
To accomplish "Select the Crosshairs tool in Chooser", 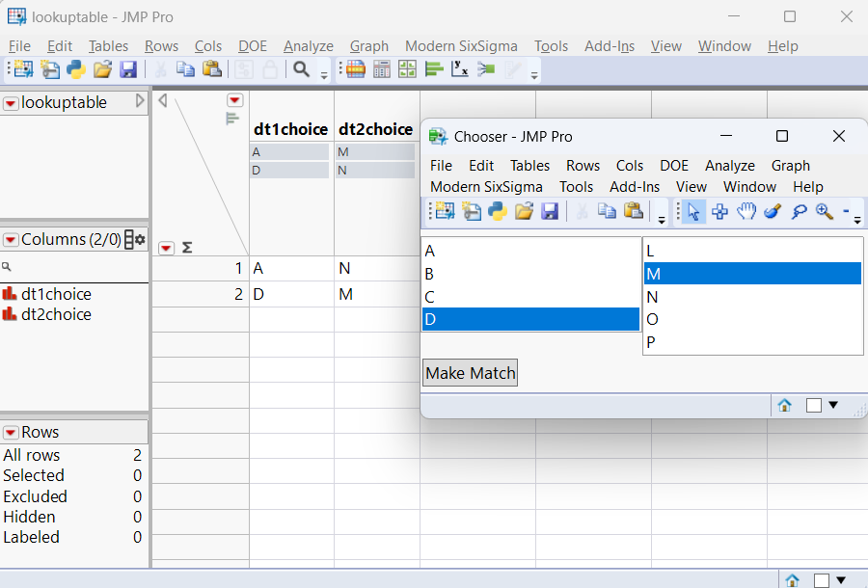I will [719, 211].
